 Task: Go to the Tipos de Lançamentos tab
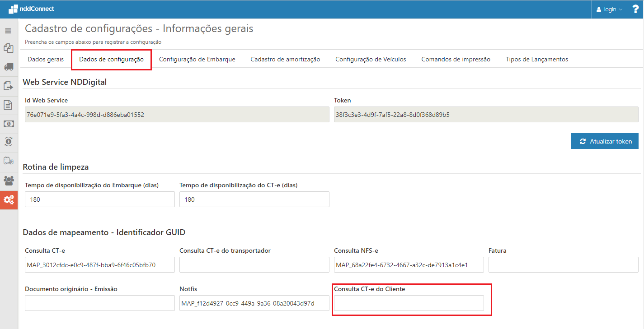click(x=536, y=59)
